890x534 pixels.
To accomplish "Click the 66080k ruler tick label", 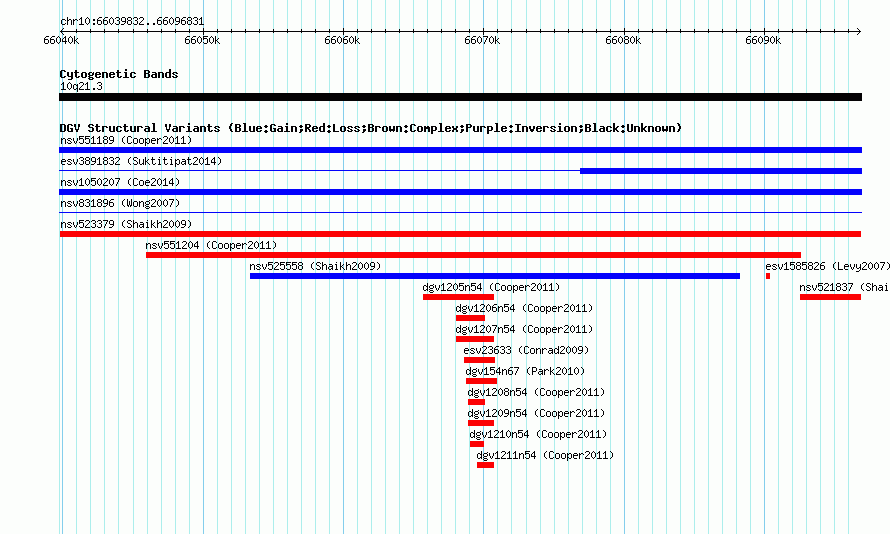I will [623, 40].
